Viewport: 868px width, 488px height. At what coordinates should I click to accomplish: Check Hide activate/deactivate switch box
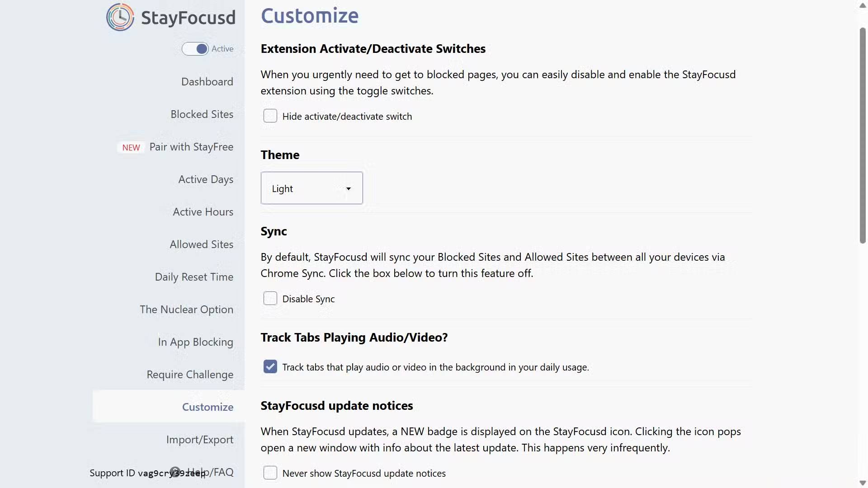coord(270,116)
